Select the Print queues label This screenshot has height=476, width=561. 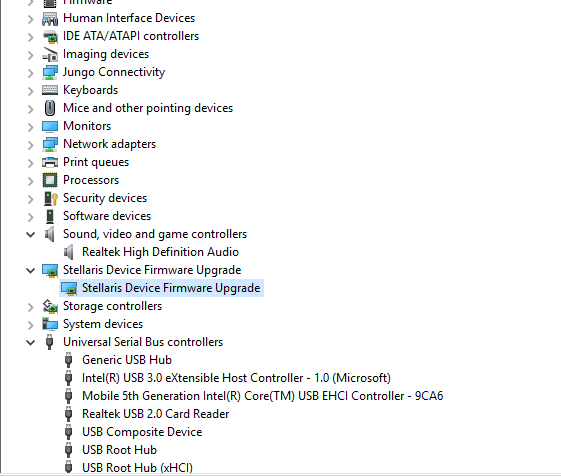pos(96,162)
